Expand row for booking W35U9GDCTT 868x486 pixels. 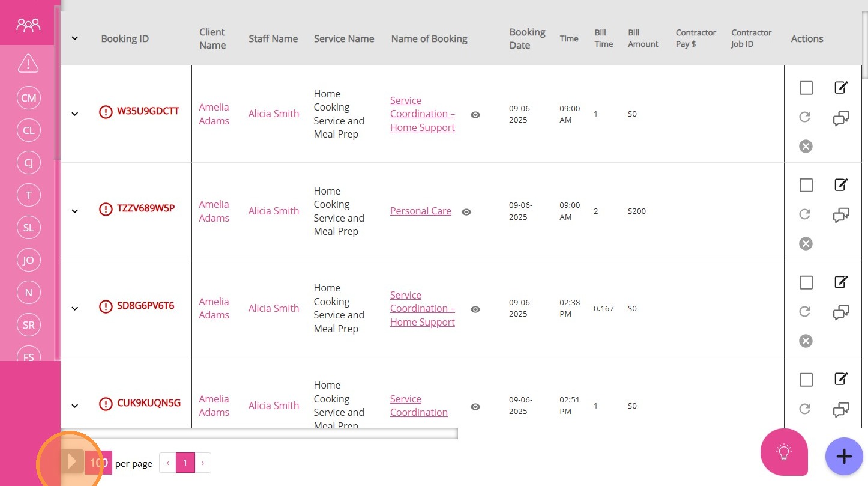[x=74, y=114]
